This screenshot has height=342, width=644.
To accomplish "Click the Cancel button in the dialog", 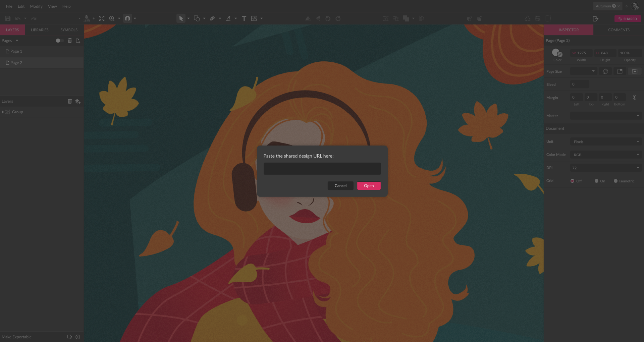I will [340, 185].
